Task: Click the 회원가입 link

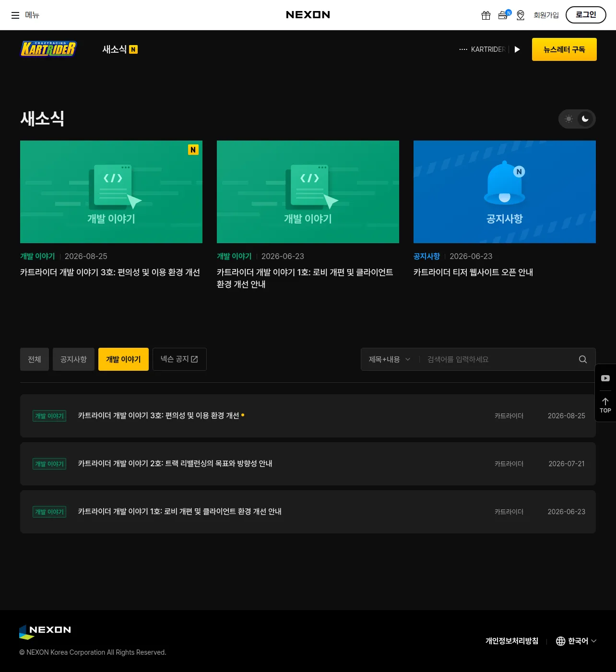Action: pyautogui.click(x=546, y=15)
